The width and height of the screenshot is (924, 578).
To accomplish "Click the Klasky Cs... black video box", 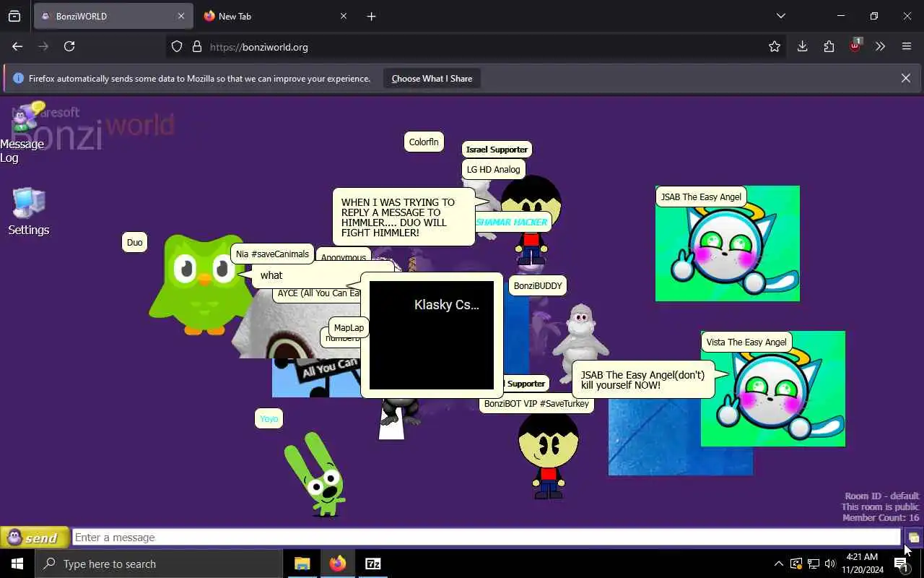I will pyautogui.click(x=432, y=335).
